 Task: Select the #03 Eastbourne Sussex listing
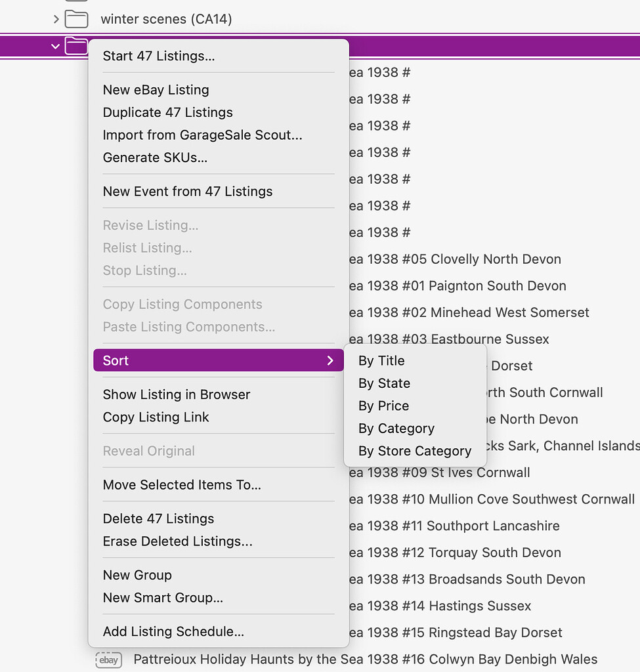point(449,339)
